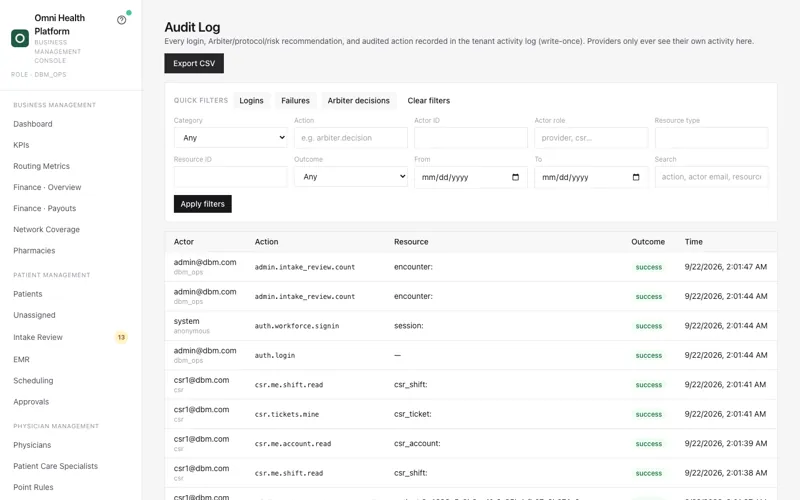This screenshot has height=500, width=800.
Task: Click the Apply filters button
Action: tap(203, 204)
